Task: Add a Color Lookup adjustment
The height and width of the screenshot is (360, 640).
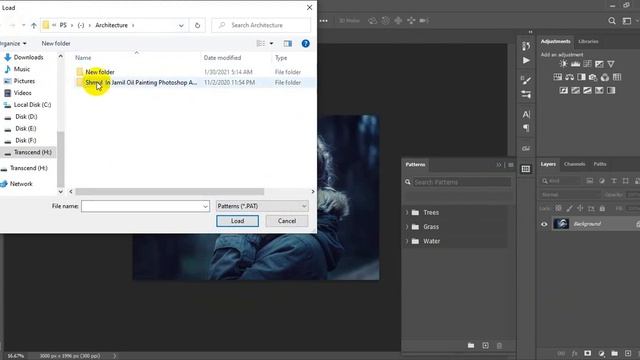Action: pyautogui.click(x=617, y=77)
